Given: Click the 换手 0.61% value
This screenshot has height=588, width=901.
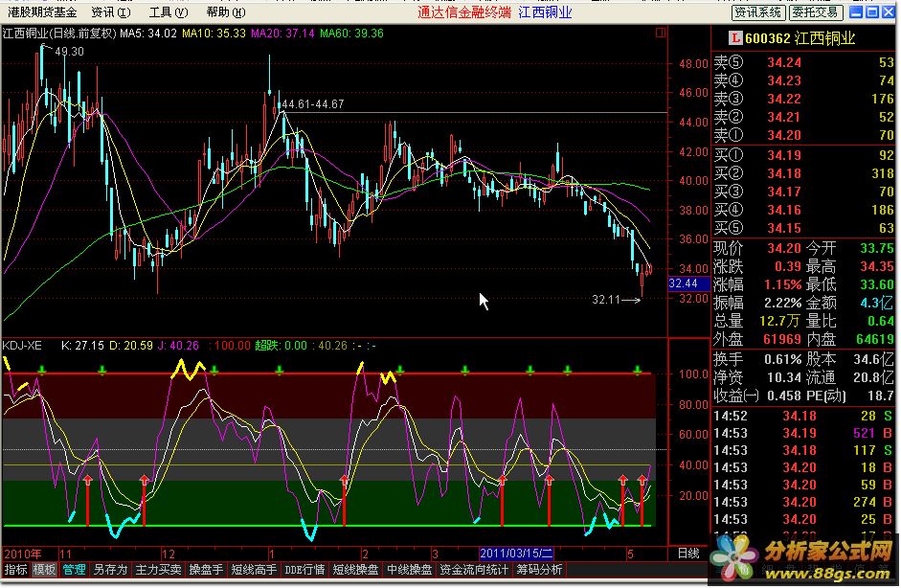Looking at the screenshot, I should tap(782, 360).
